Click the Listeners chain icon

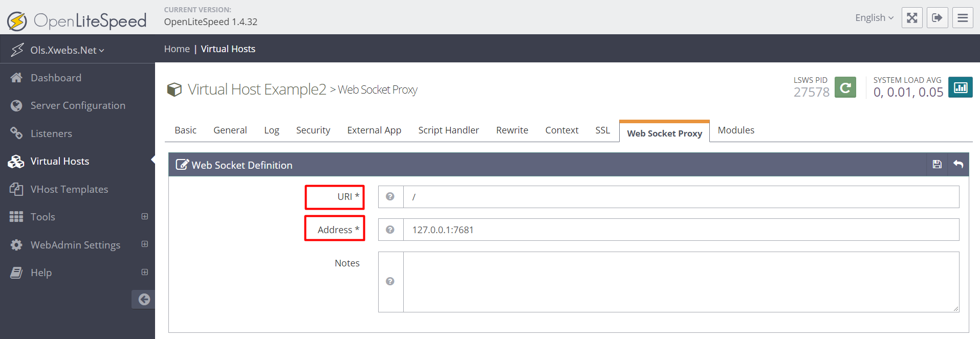click(x=16, y=133)
